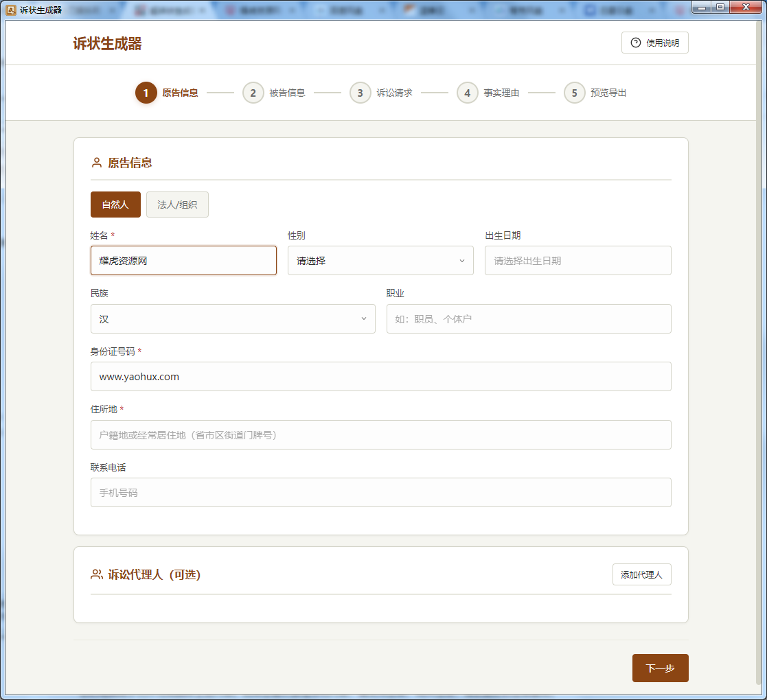
Task: Click step 3 诉讼请求 circle icon
Action: 360,93
